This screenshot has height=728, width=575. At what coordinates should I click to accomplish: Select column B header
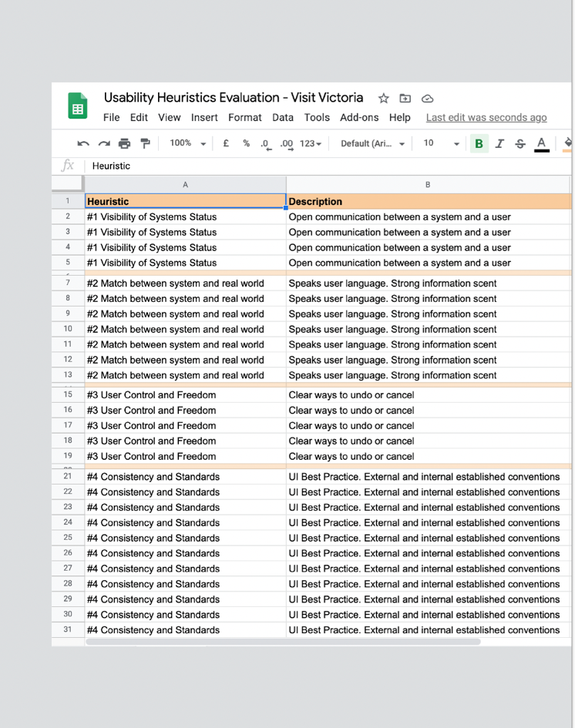[428, 185]
